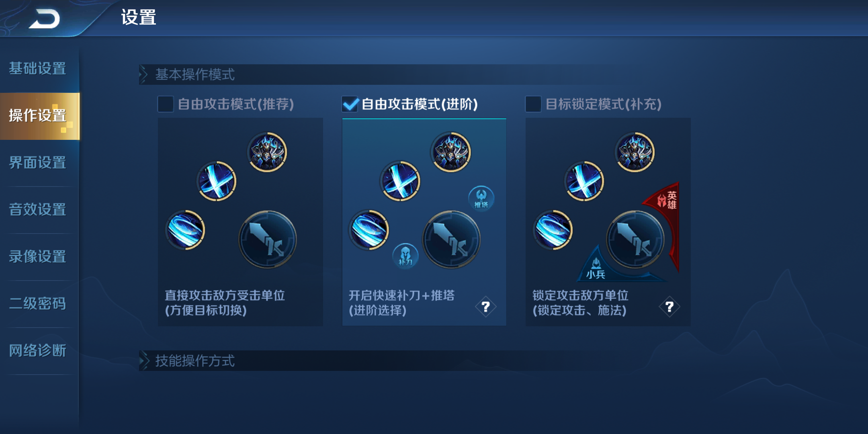Uncheck the 自由攻击模式(进阶) checkbox
Screen dimensions: 868x434
coord(350,104)
